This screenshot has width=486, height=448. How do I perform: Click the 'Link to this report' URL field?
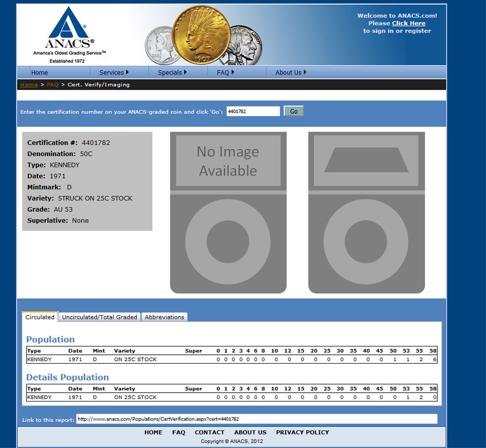(257, 419)
